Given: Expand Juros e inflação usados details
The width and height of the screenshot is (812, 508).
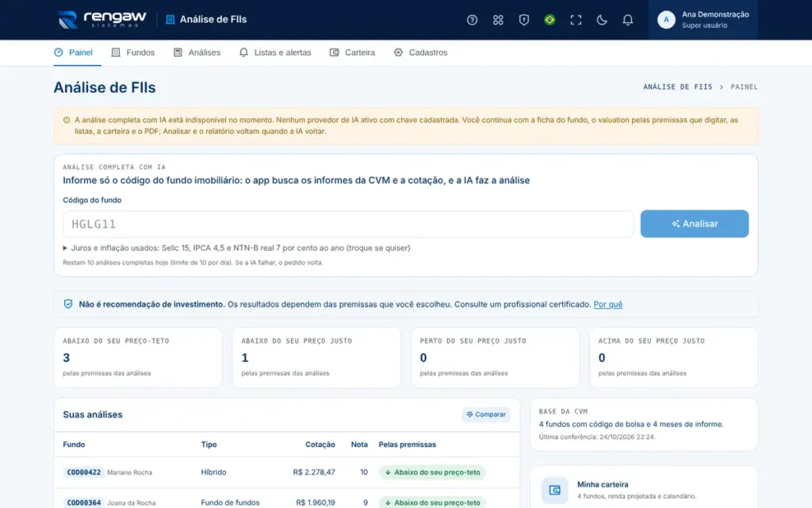Looking at the screenshot, I should 236,248.
